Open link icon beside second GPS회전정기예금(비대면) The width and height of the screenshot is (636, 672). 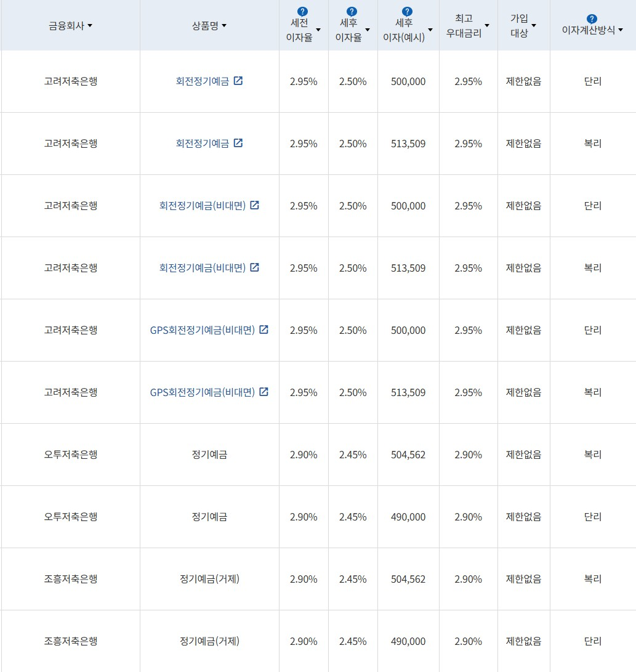(x=264, y=392)
